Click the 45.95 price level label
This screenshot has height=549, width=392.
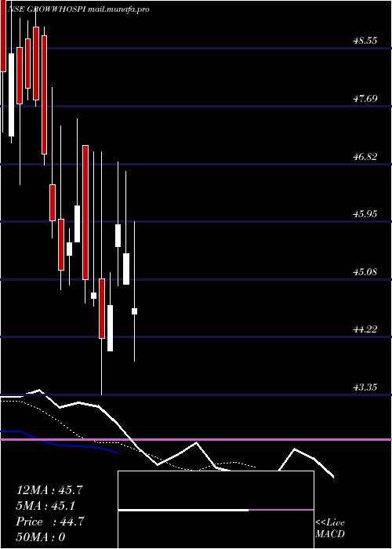365,214
